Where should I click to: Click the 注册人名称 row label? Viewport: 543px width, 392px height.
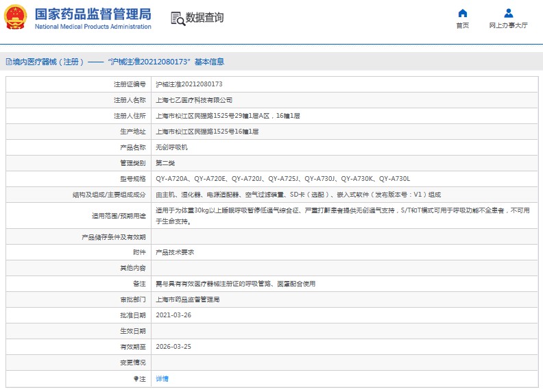[x=130, y=100]
